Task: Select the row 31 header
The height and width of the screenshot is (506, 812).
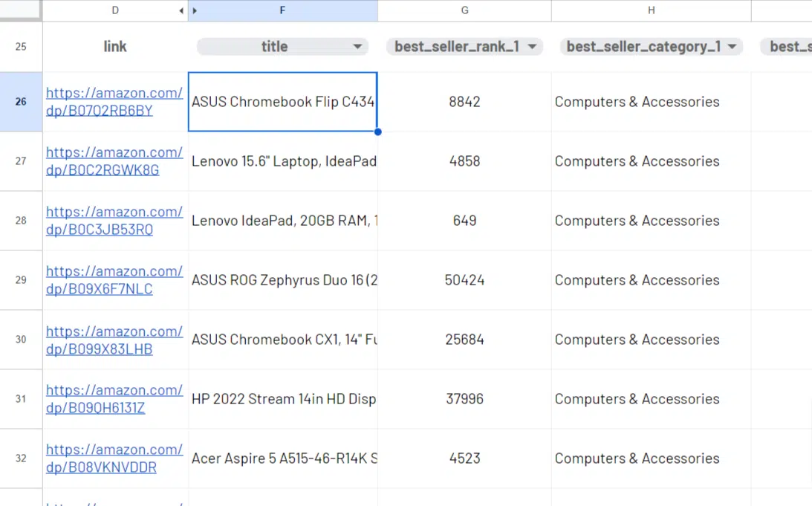Action: point(21,399)
